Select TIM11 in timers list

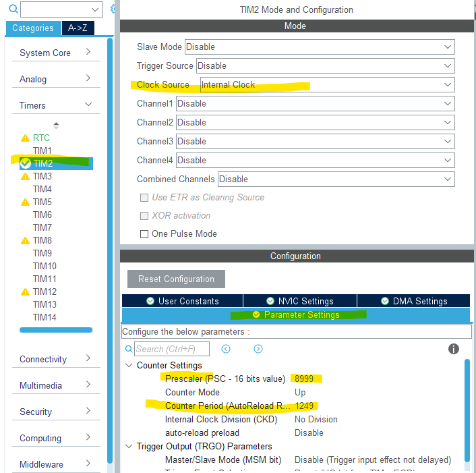pos(44,279)
